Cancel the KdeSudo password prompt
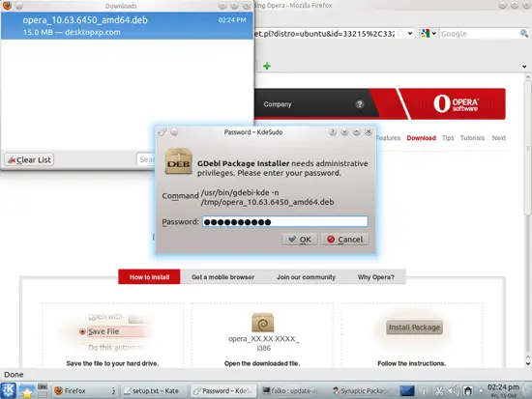Image resolution: width=532 pixels, height=399 pixels. [x=344, y=240]
